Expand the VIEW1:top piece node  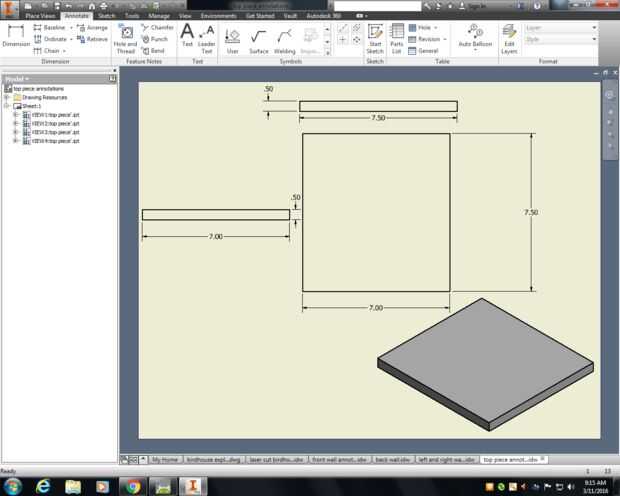[x=15, y=115]
